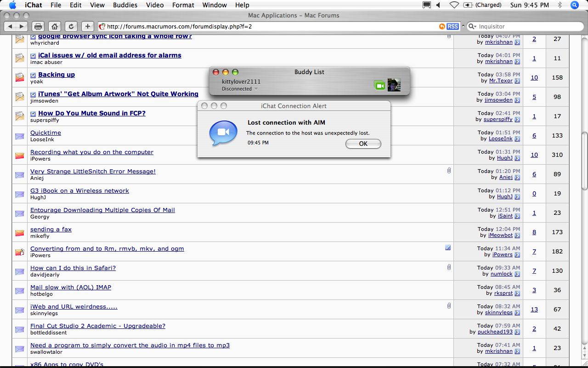
Task: Click the paperclip icon on iWeb and URL weirdness row
Action: [449, 306]
